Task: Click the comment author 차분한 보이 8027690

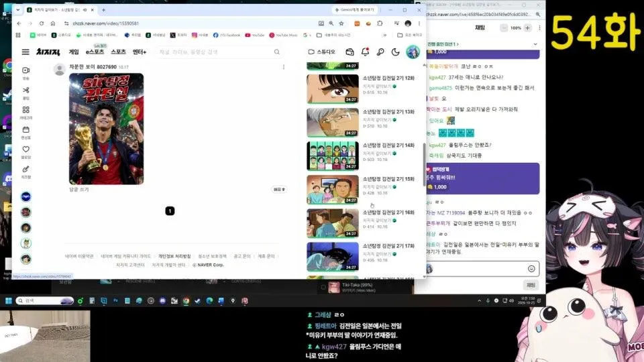Action: (93, 67)
